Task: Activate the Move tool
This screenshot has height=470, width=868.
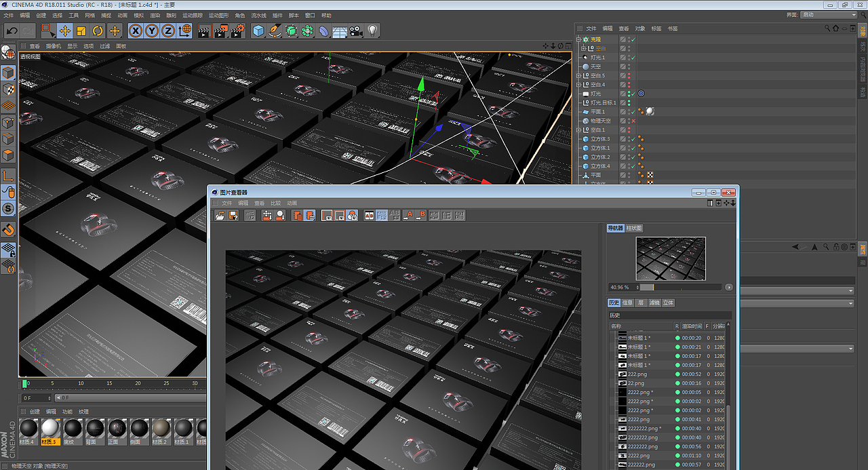Action: (x=65, y=31)
